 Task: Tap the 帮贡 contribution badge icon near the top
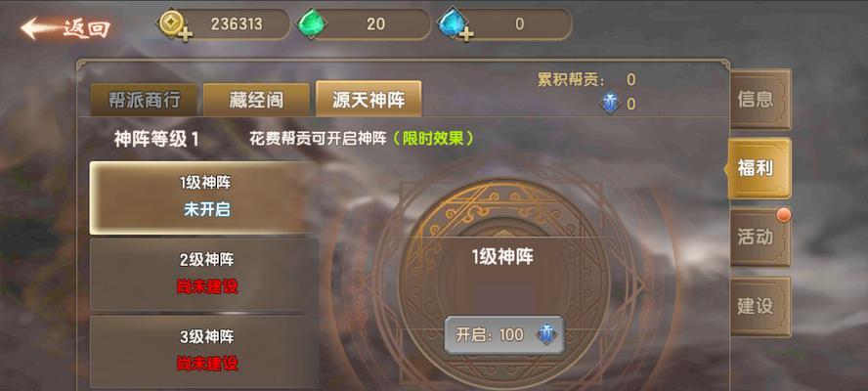611,104
